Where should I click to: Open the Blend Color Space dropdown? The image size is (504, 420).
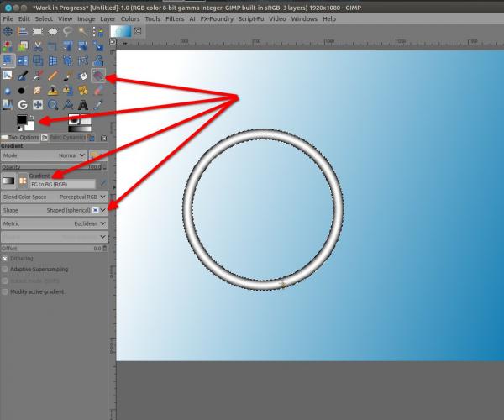click(55, 197)
